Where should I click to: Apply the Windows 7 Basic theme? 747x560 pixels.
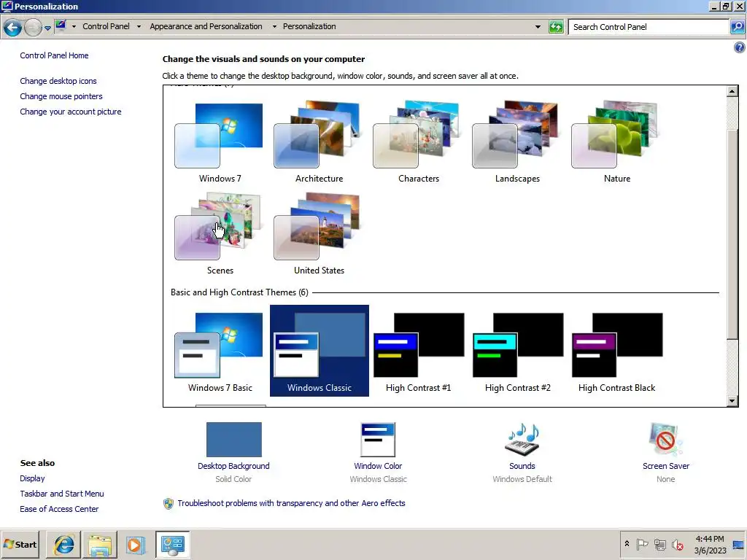(x=220, y=351)
